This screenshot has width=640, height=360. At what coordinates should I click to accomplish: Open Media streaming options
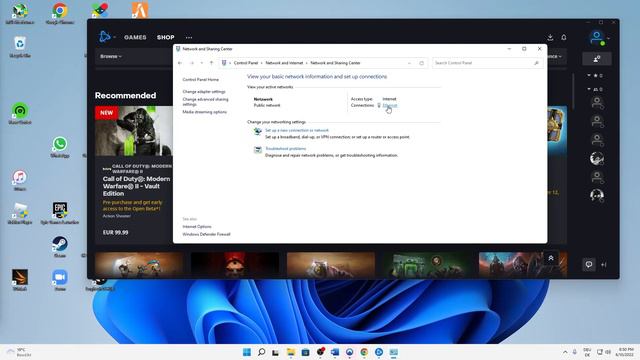204,112
